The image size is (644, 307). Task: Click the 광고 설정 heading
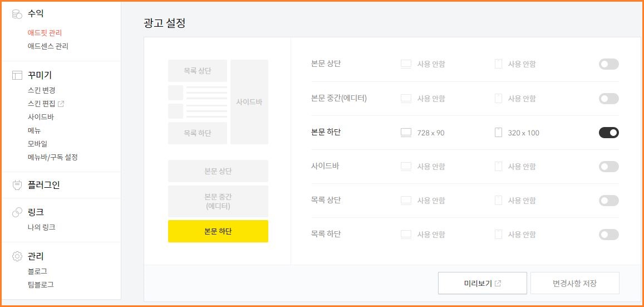pos(165,23)
